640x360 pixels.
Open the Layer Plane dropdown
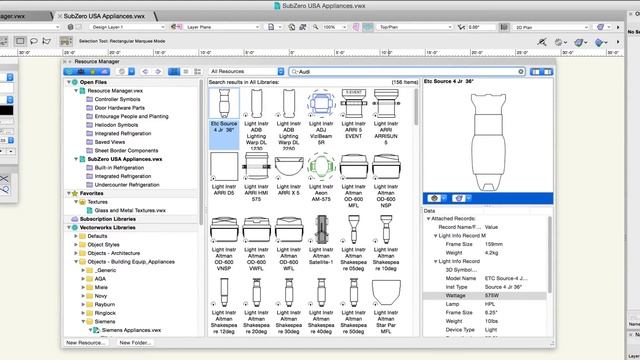pyautogui.click(x=222, y=27)
